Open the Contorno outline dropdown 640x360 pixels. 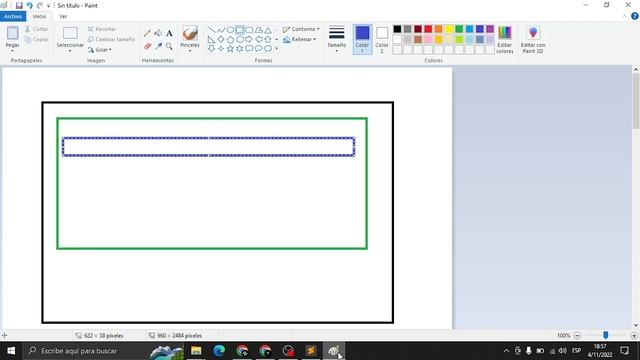(x=301, y=29)
